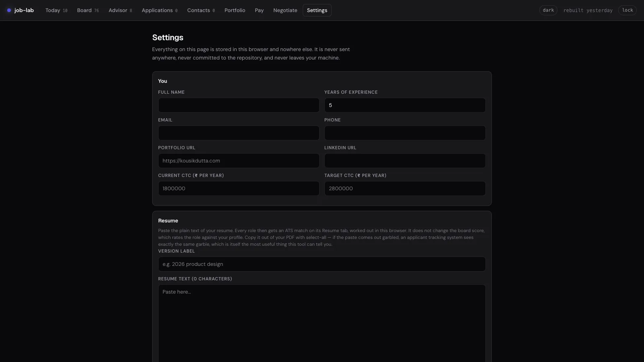View the Contacts tab
The image size is (644, 362).
coord(201,10)
